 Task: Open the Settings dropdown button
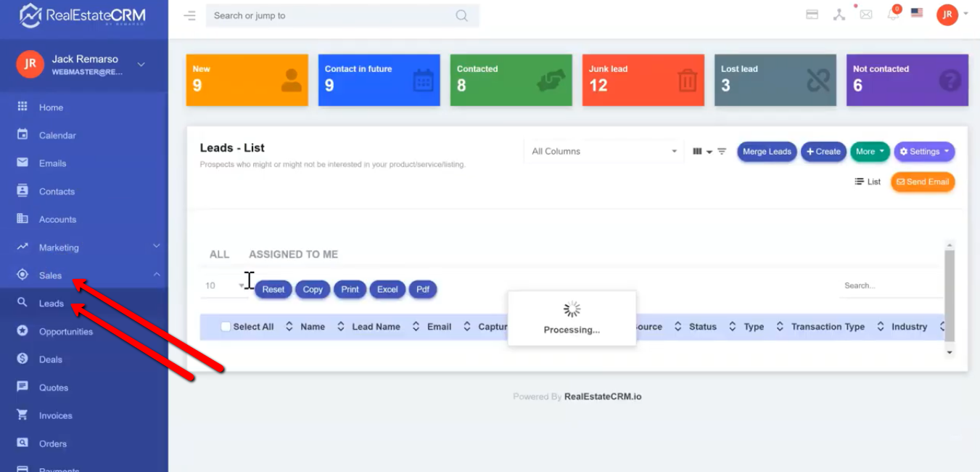[923, 151]
